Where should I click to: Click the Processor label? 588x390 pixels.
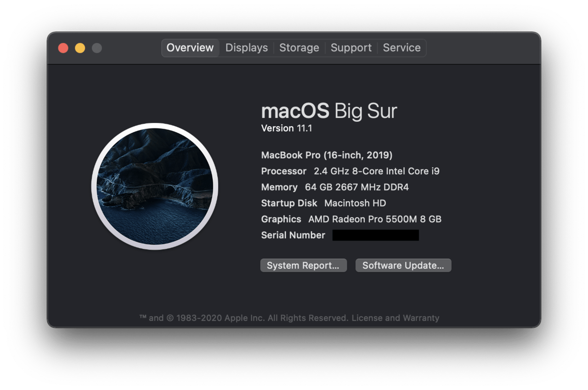(x=284, y=171)
